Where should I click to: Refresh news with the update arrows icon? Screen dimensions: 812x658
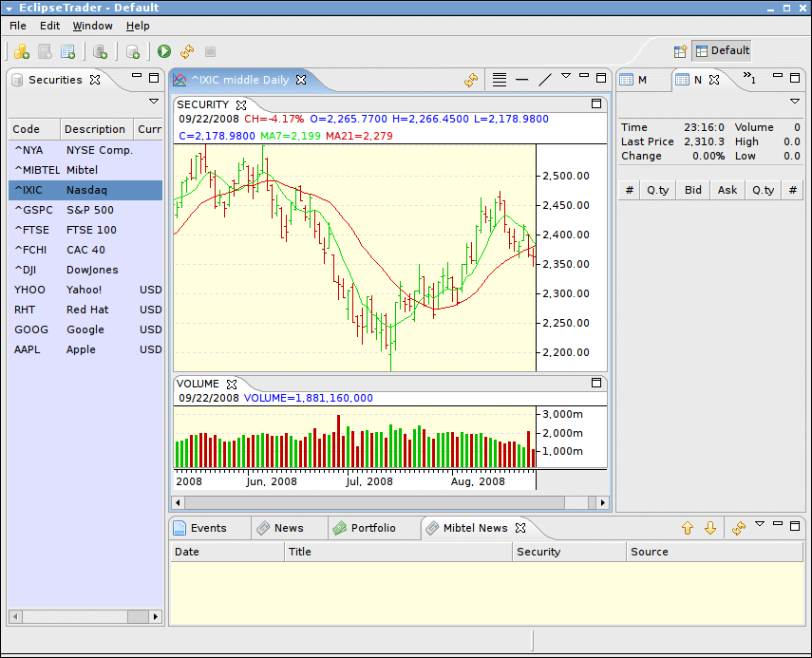click(x=739, y=528)
